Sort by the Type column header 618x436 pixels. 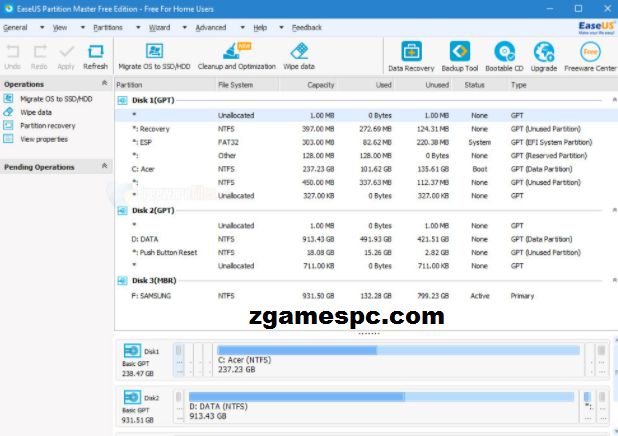click(563, 85)
